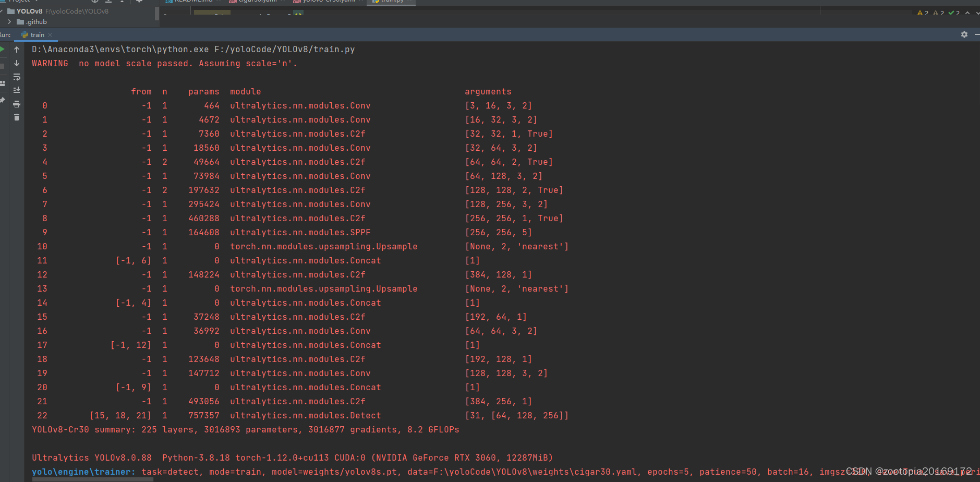This screenshot has height=482, width=980.
Task: Go down the stack trace in the console
Action: point(17,63)
